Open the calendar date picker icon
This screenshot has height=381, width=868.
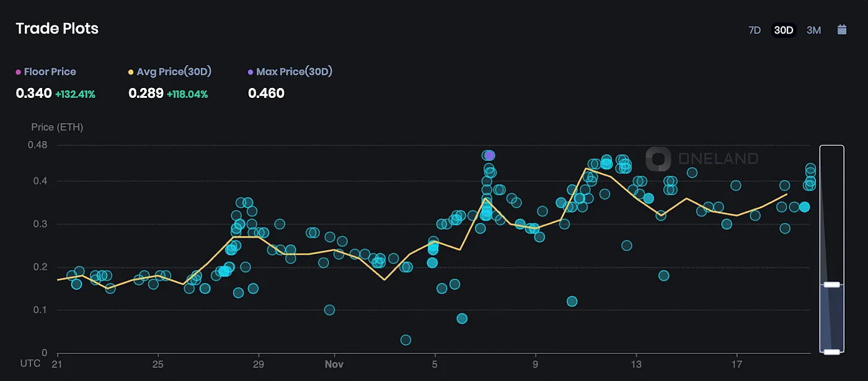pyautogui.click(x=842, y=29)
